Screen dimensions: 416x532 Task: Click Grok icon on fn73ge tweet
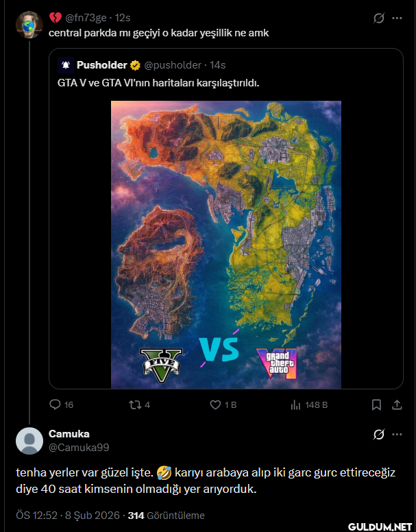point(378,18)
